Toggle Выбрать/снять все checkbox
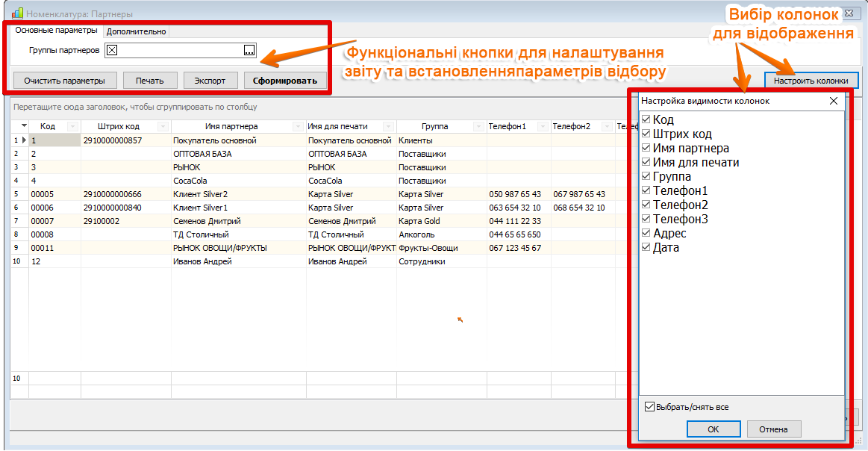868x451 pixels. click(x=650, y=407)
